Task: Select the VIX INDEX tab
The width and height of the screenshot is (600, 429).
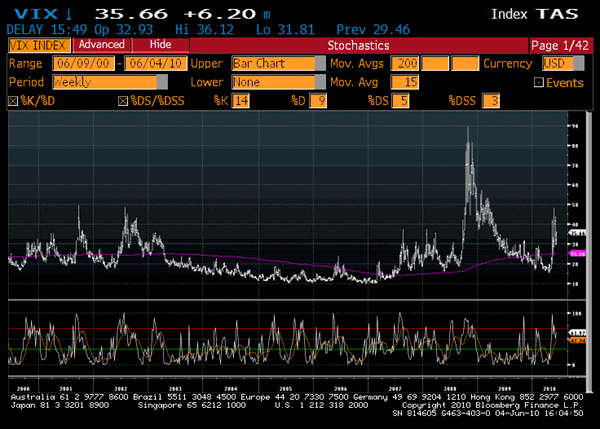Action: tap(38, 45)
